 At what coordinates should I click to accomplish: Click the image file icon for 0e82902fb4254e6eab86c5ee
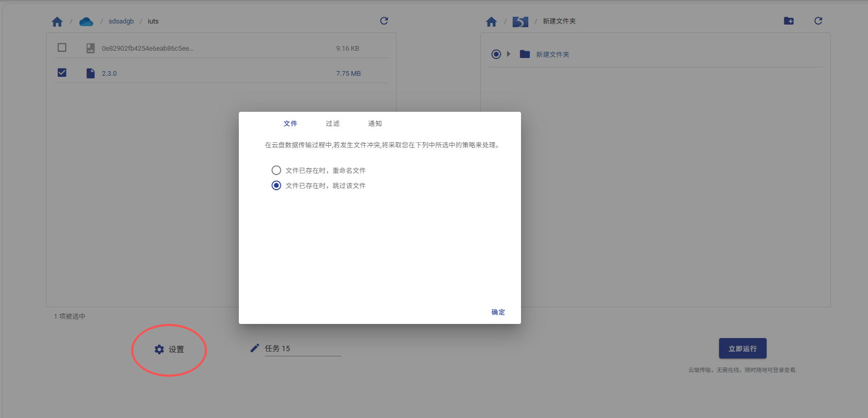[x=90, y=48]
